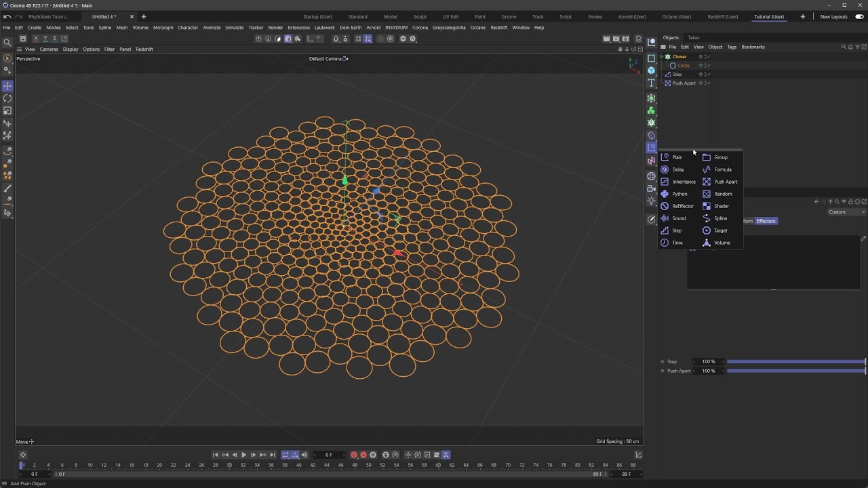This screenshot has width=868, height=488.
Task: Open the Custom mode dropdown
Action: [846, 212]
